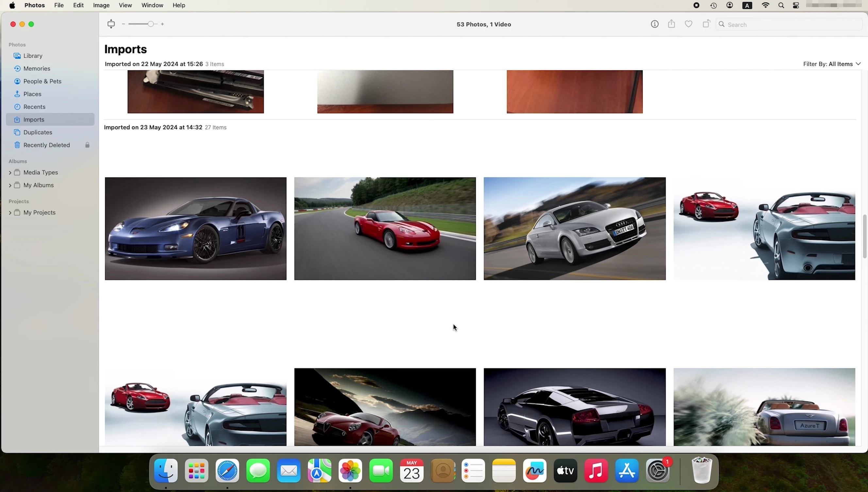Click the Search field
Screen dimensions: 868x492
(x=789, y=24)
